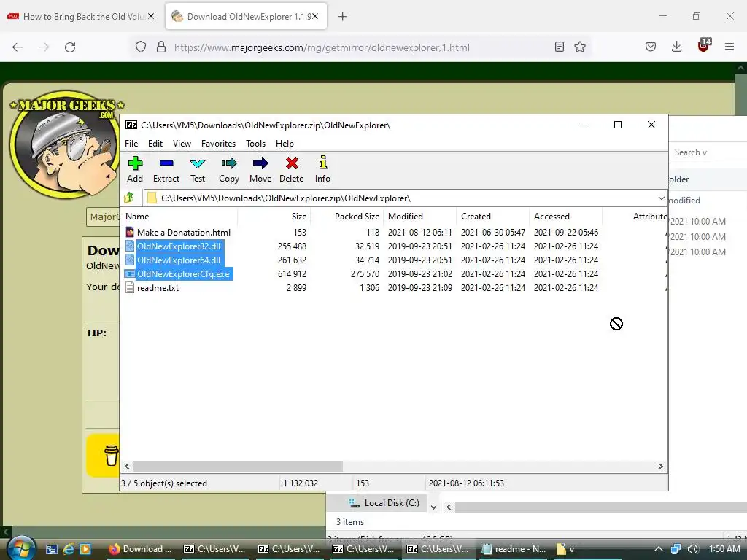The width and height of the screenshot is (747, 560).
Task: Sort by the Size column header
Action: 274,216
